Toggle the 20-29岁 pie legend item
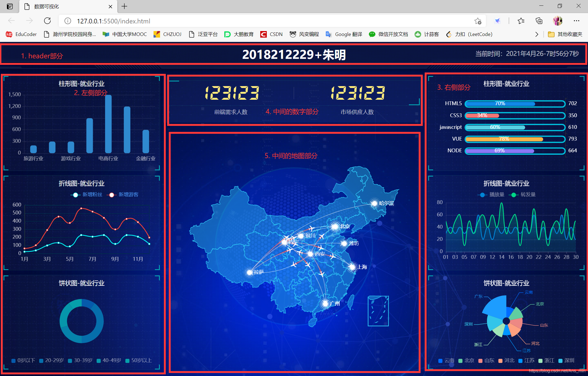This screenshot has width=588, height=376. click(51, 360)
